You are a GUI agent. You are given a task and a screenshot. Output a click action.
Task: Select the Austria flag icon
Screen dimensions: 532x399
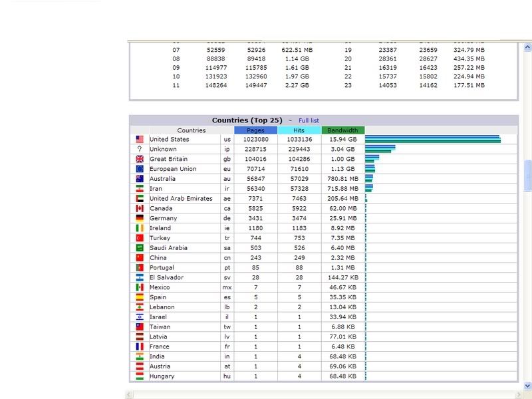140,366
